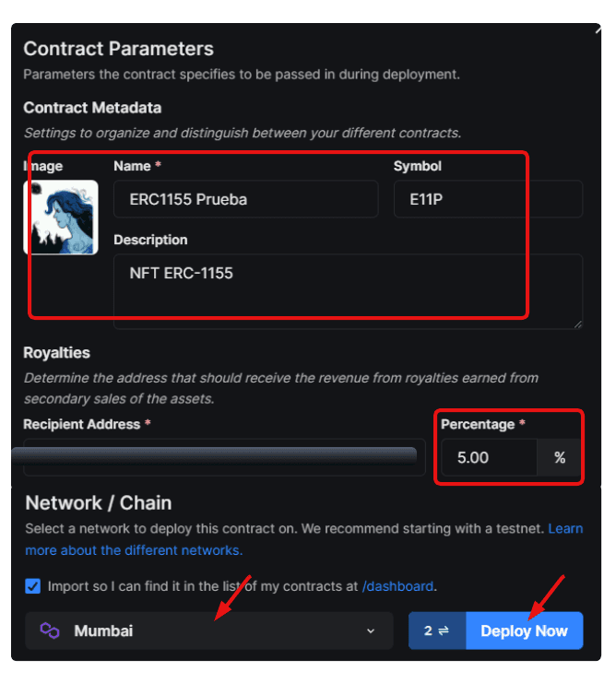
Task: Click the Royalties section heading
Action: pos(56,352)
